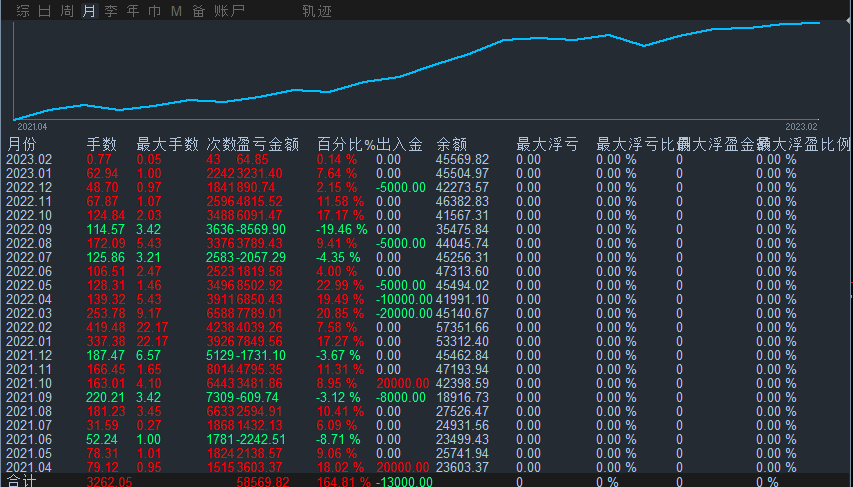This screenshot has height=487, width=853.
Task: Click the 手数 column header
Action: pos(102,144)
